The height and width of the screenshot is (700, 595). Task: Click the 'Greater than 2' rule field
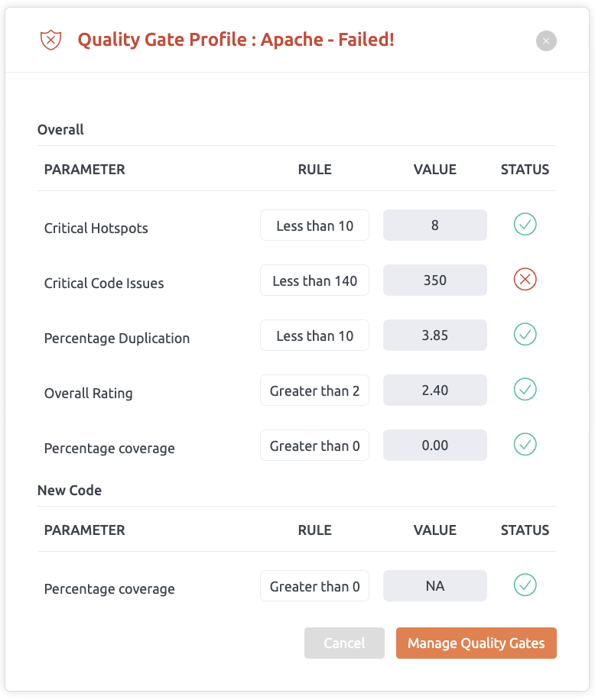coord(314,391)
